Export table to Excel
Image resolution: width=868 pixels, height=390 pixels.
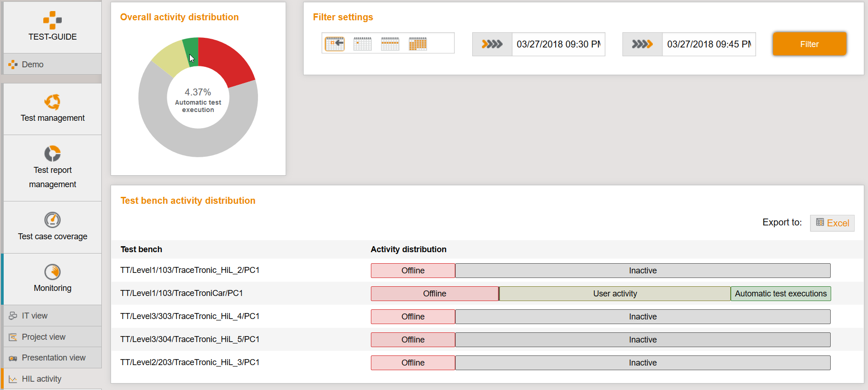pos(832,223)
